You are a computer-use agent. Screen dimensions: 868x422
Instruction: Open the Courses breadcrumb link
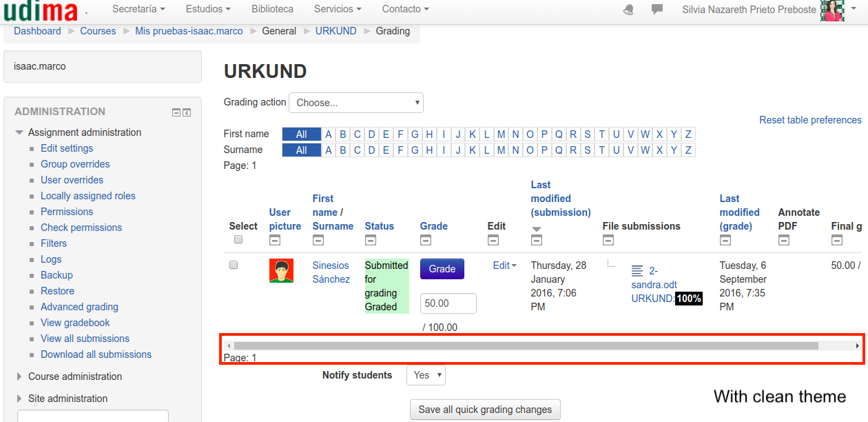pyautogui.click(x=98, y=31)
